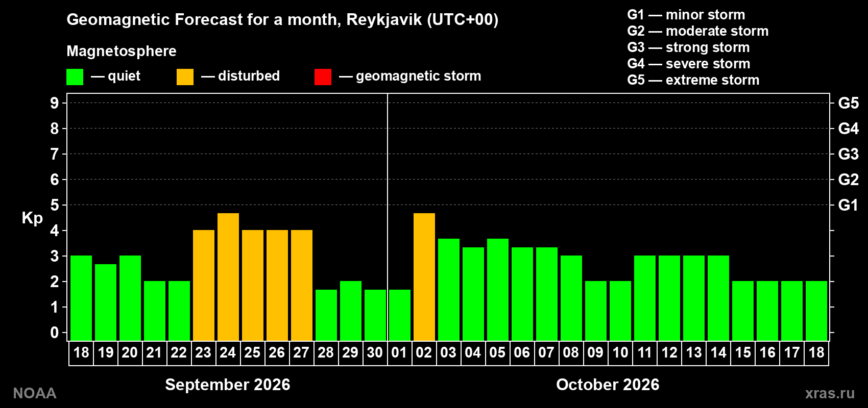
Task: Click the "Magnetosphere" heading
Action: [122, 51]
